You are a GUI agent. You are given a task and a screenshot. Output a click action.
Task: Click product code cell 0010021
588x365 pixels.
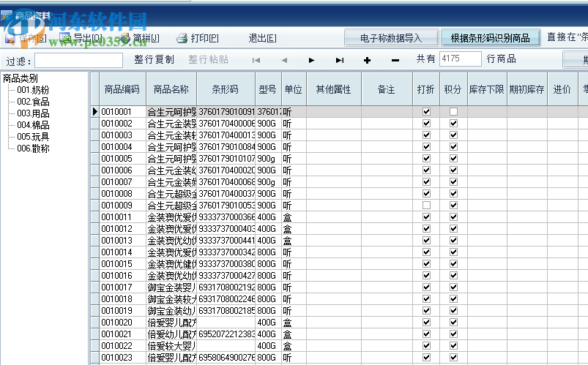click(122, 334)
